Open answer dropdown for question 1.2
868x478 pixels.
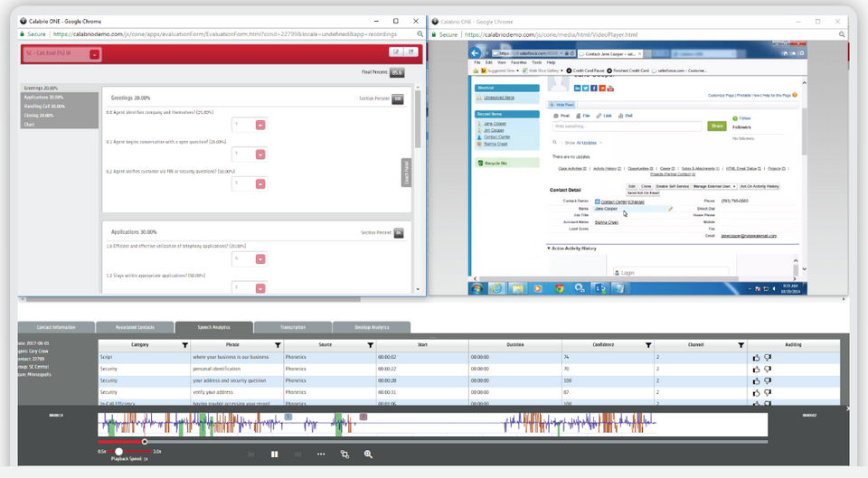(260, 288)
